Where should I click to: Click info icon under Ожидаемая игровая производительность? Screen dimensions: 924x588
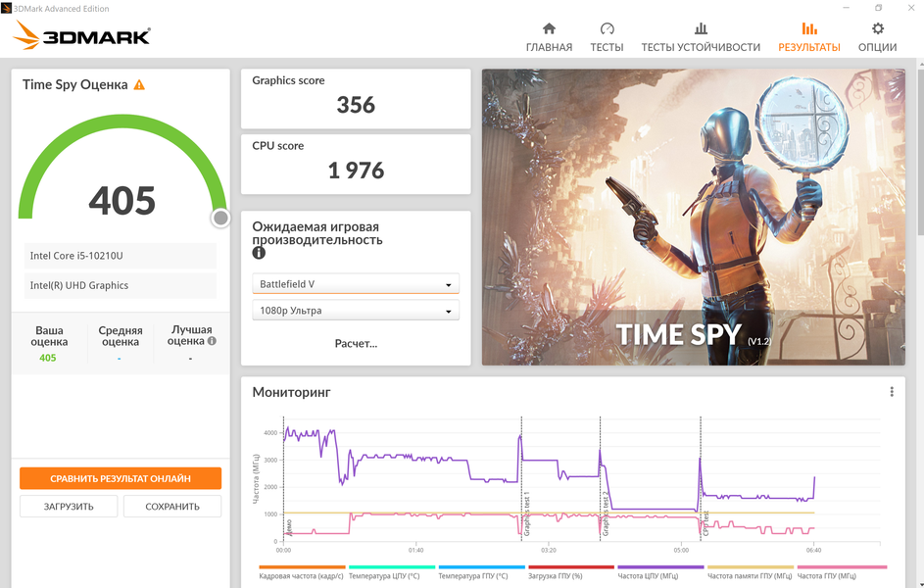tap(259, 253)
